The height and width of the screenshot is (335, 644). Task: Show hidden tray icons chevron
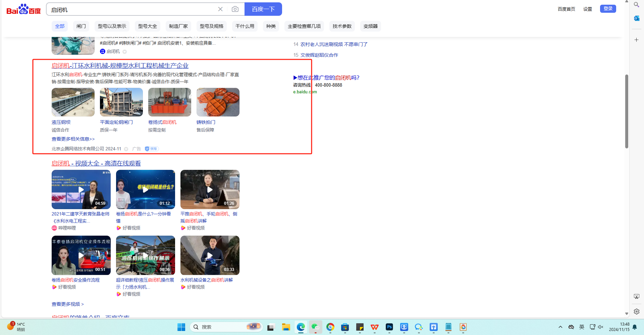coord(560,327)
